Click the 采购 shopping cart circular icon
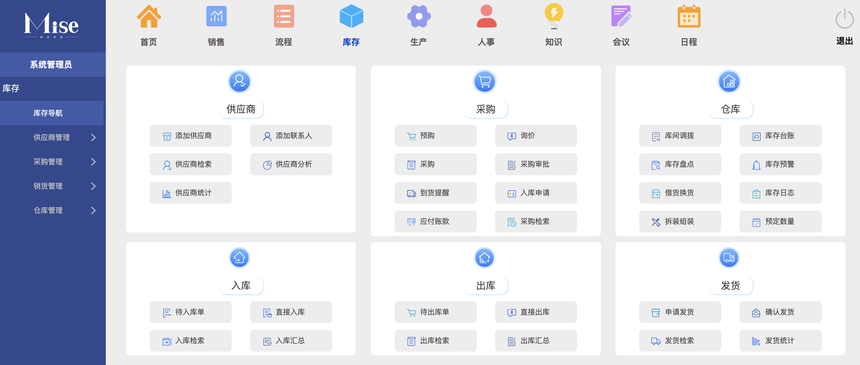This screenshot has width=860, height=365. pos(485,81)
